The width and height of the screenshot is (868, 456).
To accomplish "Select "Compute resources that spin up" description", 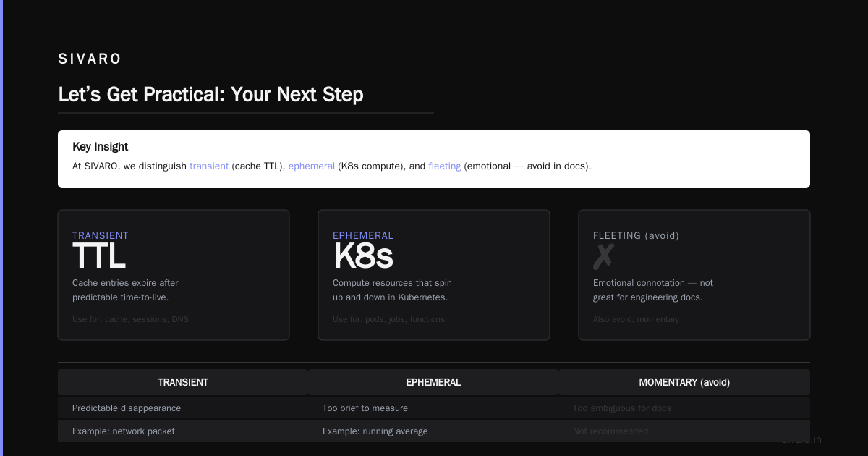I will point(392,290).
